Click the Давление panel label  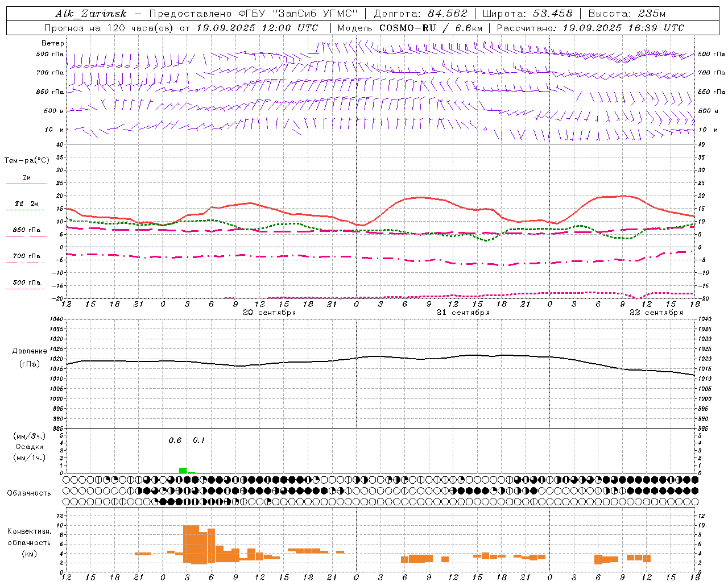tap(30, 351)
